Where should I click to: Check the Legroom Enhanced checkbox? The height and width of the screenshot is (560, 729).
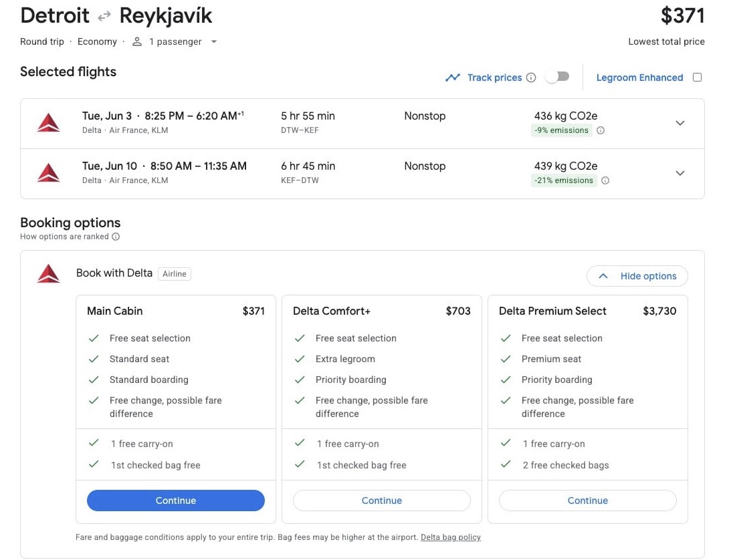coord(698,77)
